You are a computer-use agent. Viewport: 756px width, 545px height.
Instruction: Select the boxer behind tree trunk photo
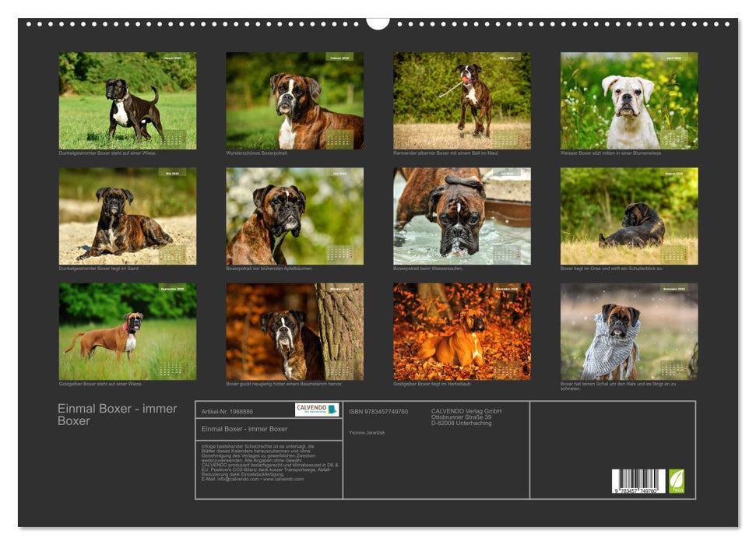click(294, 331)
